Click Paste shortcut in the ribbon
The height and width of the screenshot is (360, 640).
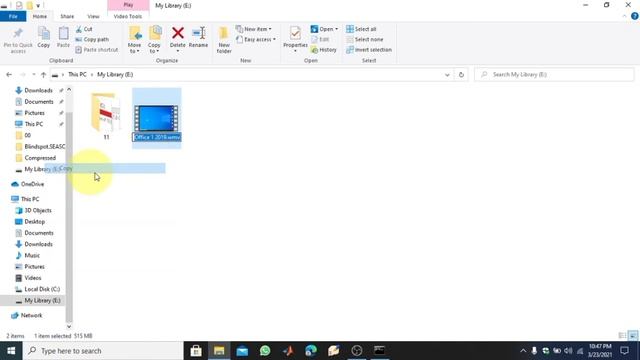[97, 50]
